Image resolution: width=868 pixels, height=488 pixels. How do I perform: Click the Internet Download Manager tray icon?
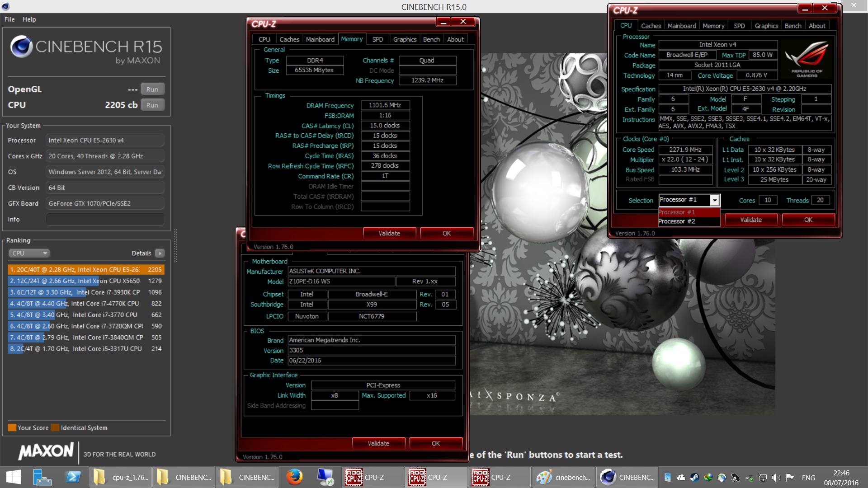coord(708,477)
